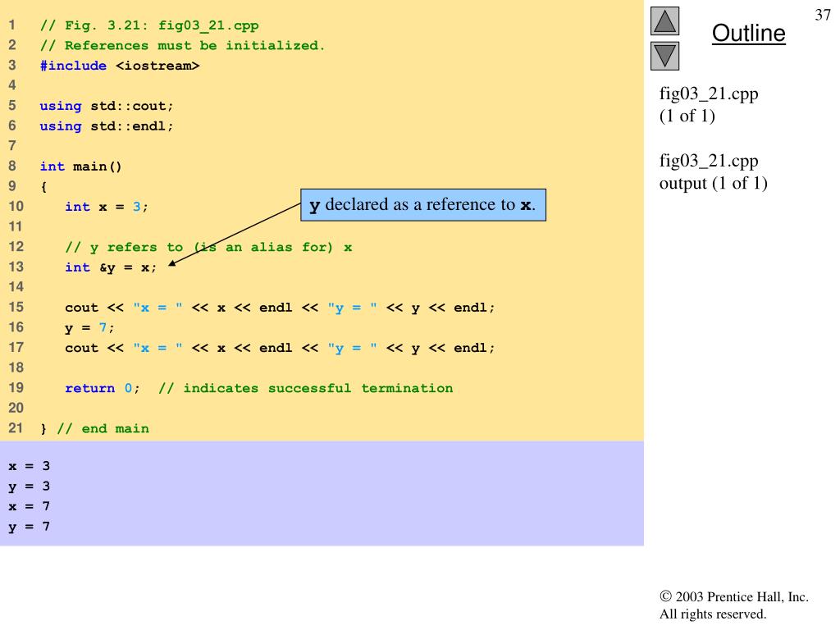Click the first output line "x = 3"

pos(30,466)
